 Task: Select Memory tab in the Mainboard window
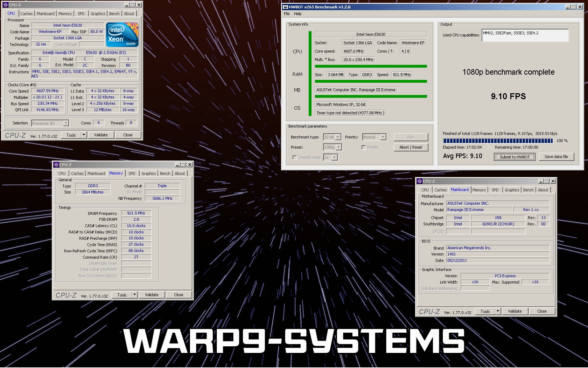click(479, 190)
